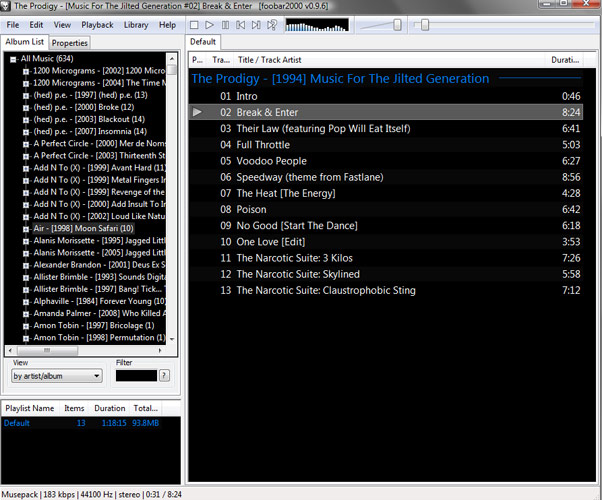Viewport: 602px width, 500px height.
Task: Expand 1200 Micrograms [2002] album node
Action: point(26,71)
